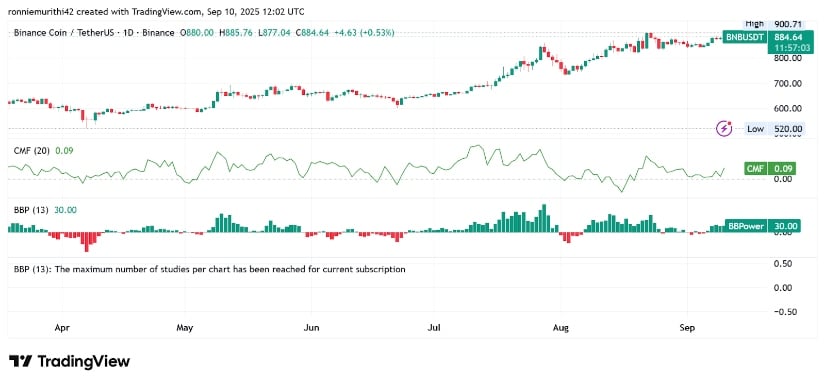
Task: Click the green BNBUSDT symbol tag
Action: (x=744, y=37)
